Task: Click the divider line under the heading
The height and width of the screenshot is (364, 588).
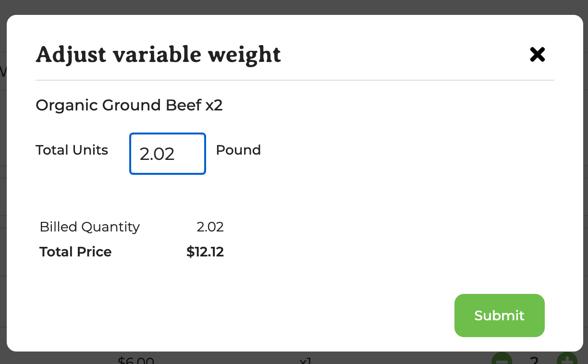Action: pos(294,80)
